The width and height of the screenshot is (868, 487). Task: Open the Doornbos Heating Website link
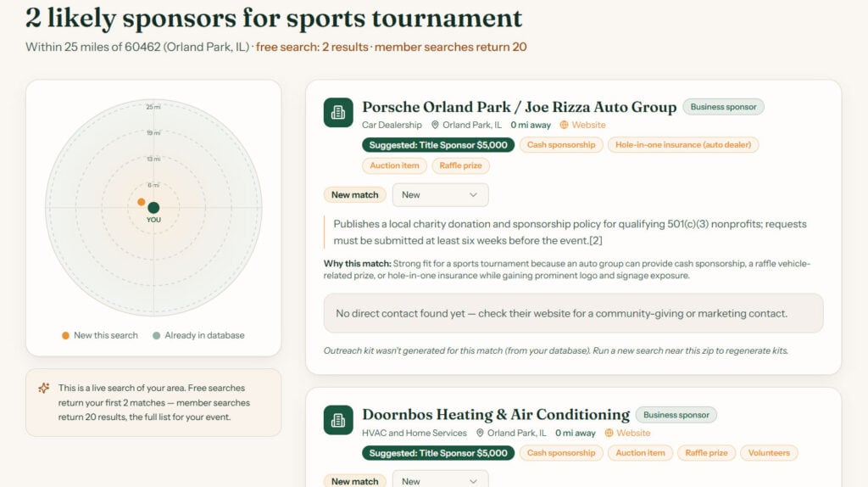pyautogui.click(x=633, y=434)
